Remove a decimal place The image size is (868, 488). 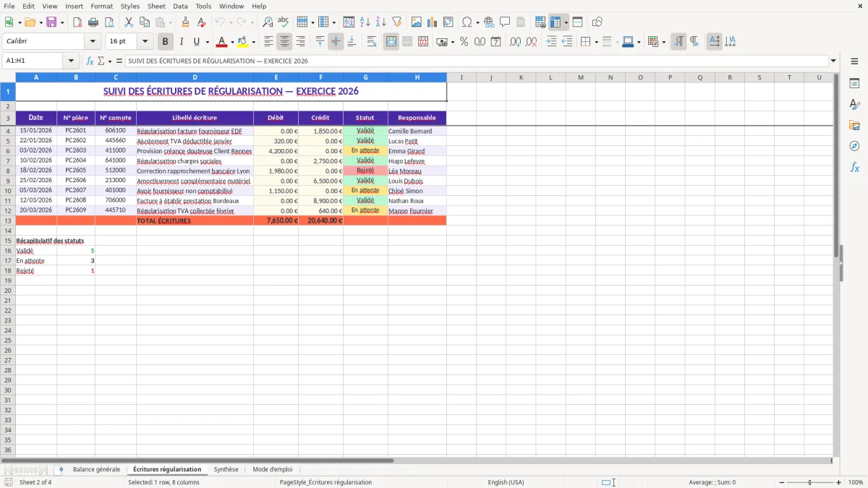tap(531, 42)
